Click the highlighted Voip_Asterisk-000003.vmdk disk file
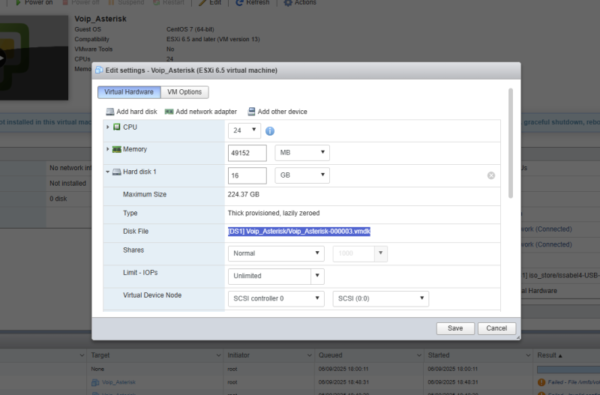The width and height of the screenshot is (600, 395). pyautogui.click(x=299, y=231)
